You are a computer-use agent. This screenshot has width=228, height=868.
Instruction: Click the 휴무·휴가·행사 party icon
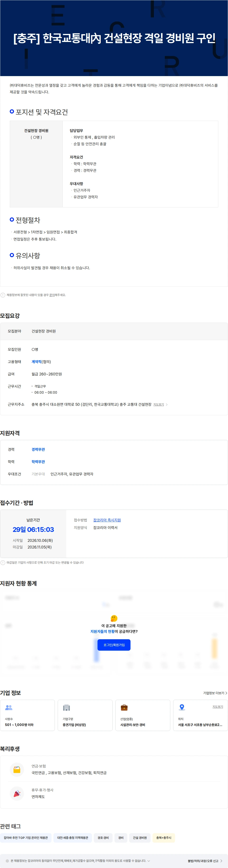click(x=17, y=793)
